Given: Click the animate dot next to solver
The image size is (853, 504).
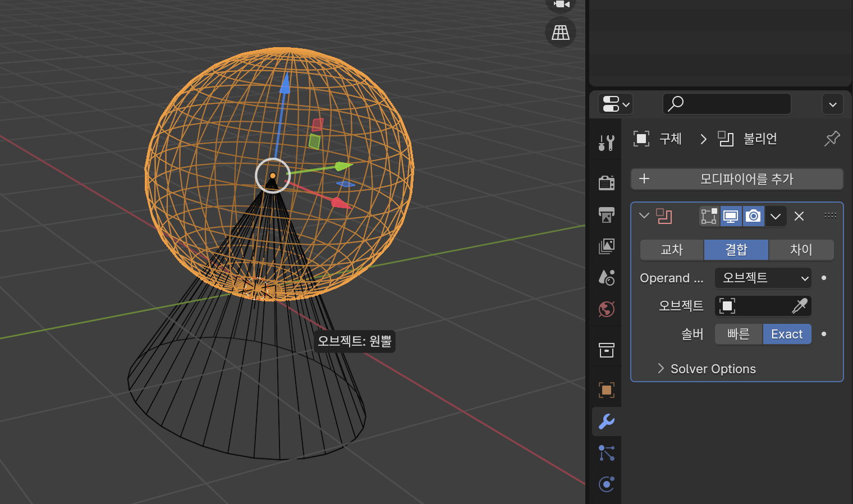Looking at the screenshot, I should pos(824,334).
